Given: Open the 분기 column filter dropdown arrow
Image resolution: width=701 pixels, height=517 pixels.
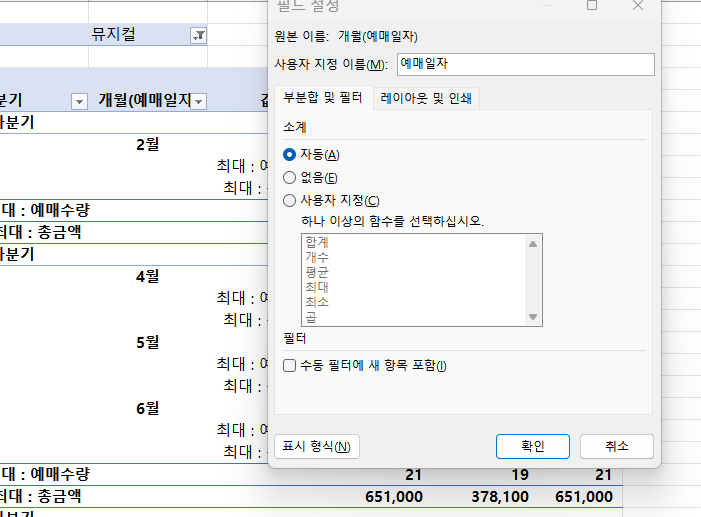Looking at the screenshot, I should [x=79, y=101].
